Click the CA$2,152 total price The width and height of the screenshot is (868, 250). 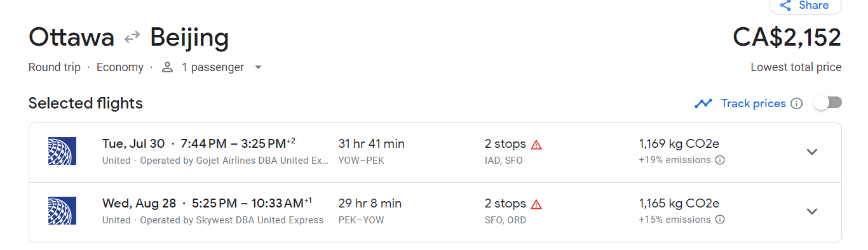tap(787, 37)
